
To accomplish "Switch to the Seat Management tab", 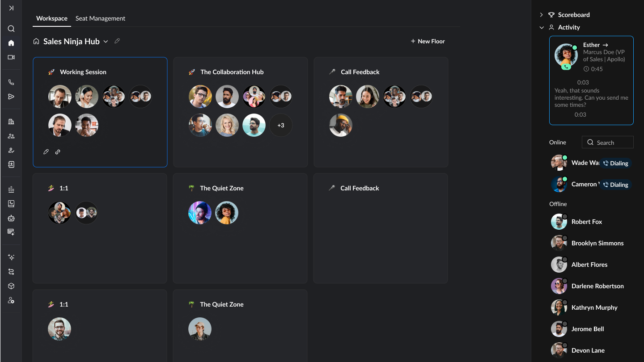I will tap(100, 18).
